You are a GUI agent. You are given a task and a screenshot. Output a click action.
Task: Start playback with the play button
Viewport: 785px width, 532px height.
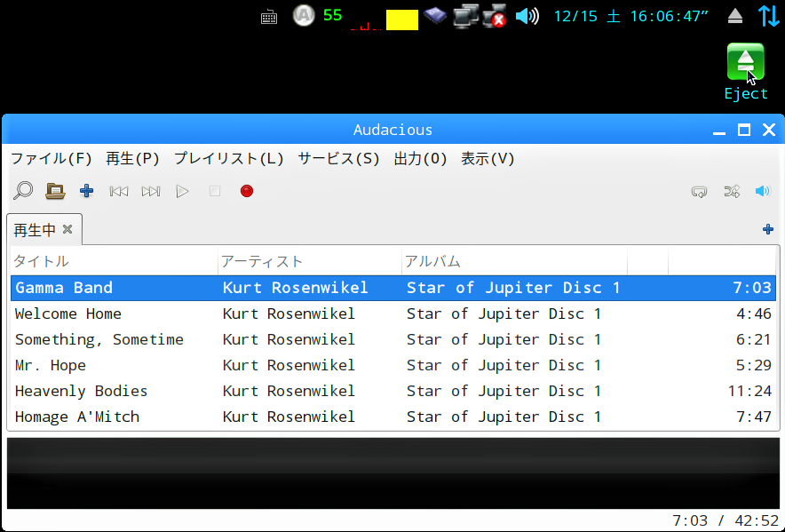(x=183, y=191)
